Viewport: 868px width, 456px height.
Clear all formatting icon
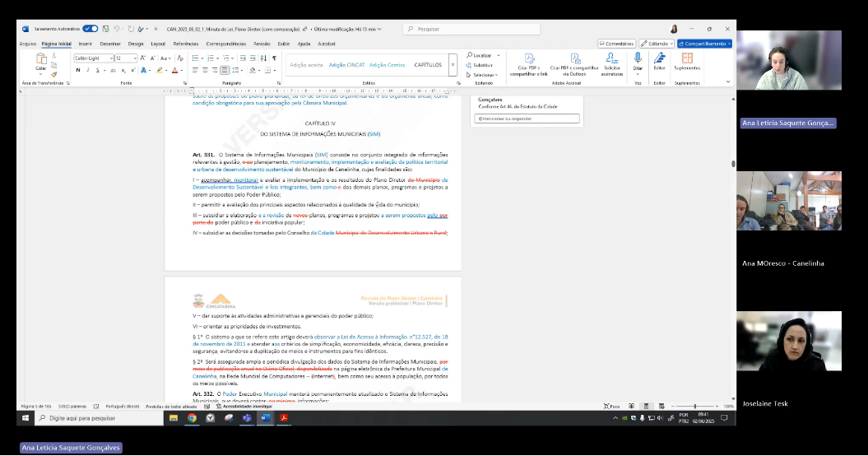pyautogui.click(x=180, y=58)
